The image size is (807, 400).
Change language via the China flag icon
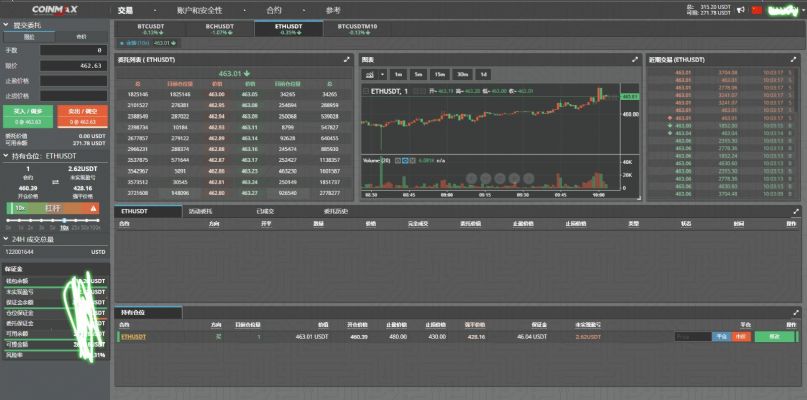pyautogui.click(x=757, y=10)
